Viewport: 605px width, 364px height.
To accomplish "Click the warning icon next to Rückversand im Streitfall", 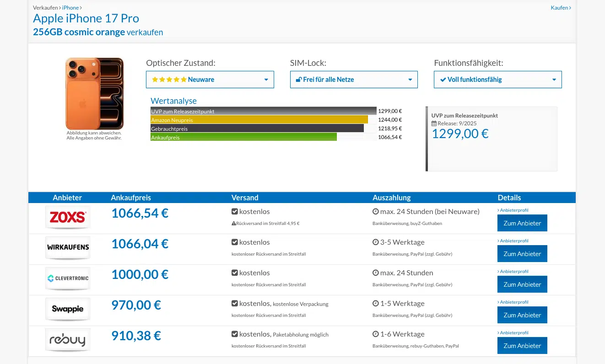I will click(234, 224).
